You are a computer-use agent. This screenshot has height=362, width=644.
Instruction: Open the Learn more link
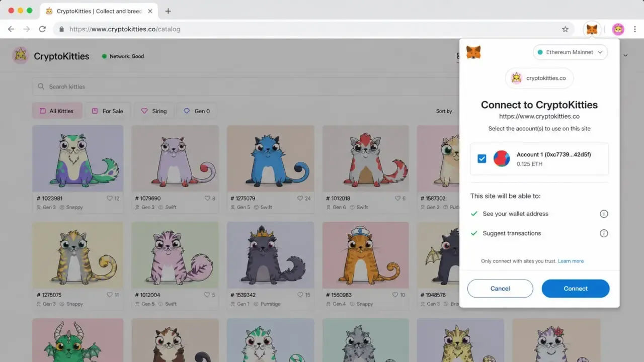tap(571, 261)
